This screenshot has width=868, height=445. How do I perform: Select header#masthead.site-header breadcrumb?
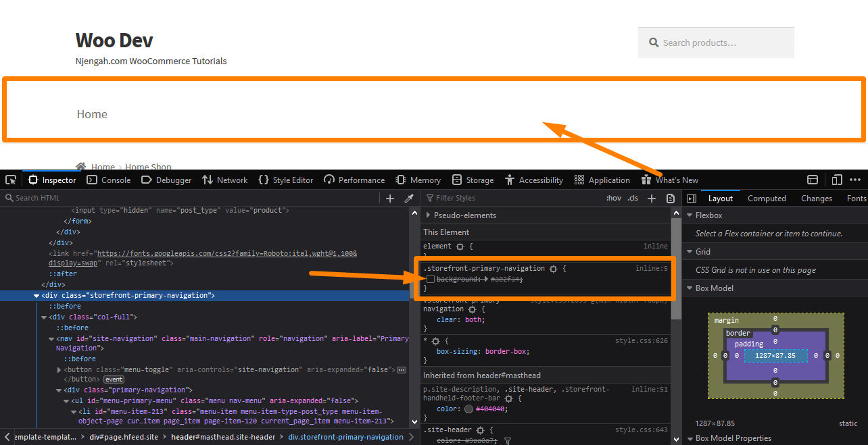222,437
